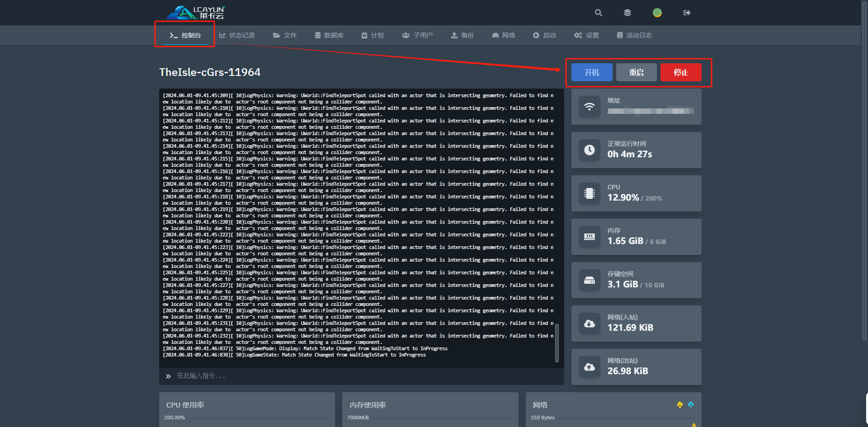The width and height of the screenshot is (868, 427).
Task: Click the outbound value 26.98 KiB
Action: coord(627,371)
